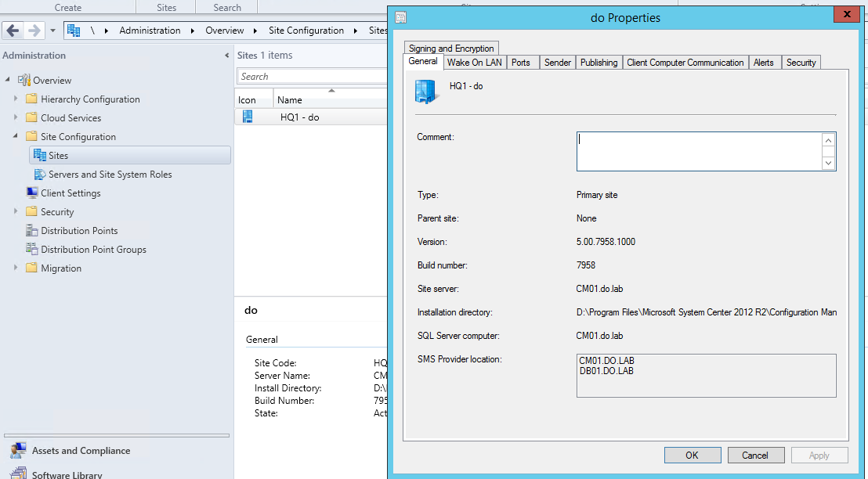Click the Forward navigation arrow

[33, 31]
